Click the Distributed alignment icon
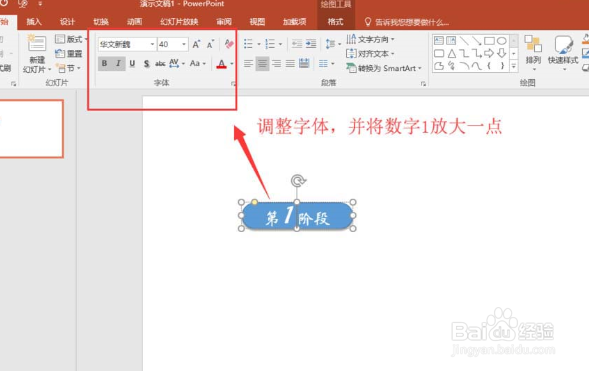This screenshot has width=589, height=371. point(304,63)
